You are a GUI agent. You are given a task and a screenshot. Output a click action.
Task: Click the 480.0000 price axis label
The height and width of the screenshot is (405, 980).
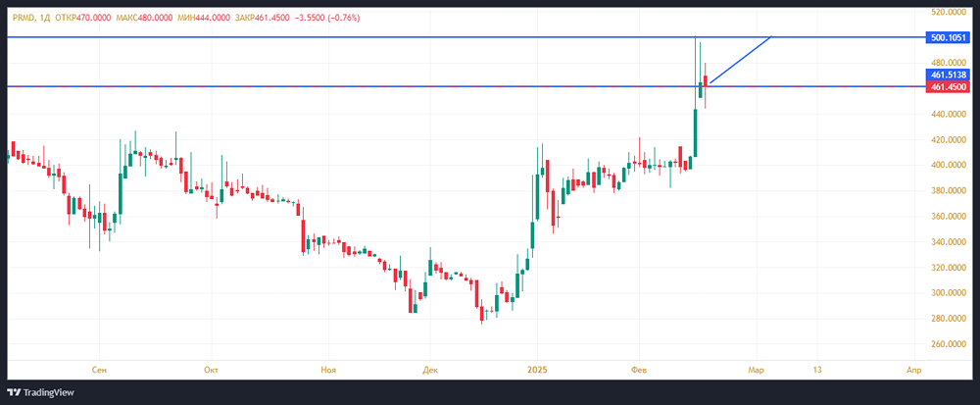(x=950, y=63)
